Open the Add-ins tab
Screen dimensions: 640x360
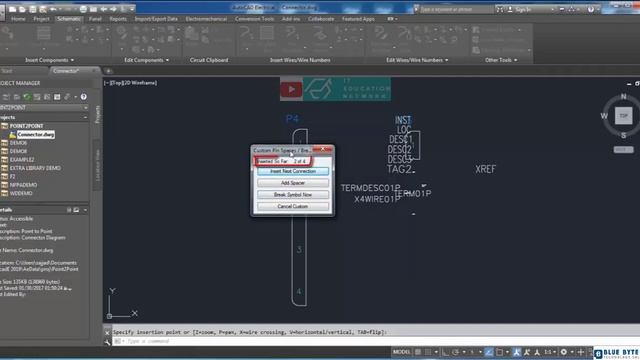[x=291, y=19]
